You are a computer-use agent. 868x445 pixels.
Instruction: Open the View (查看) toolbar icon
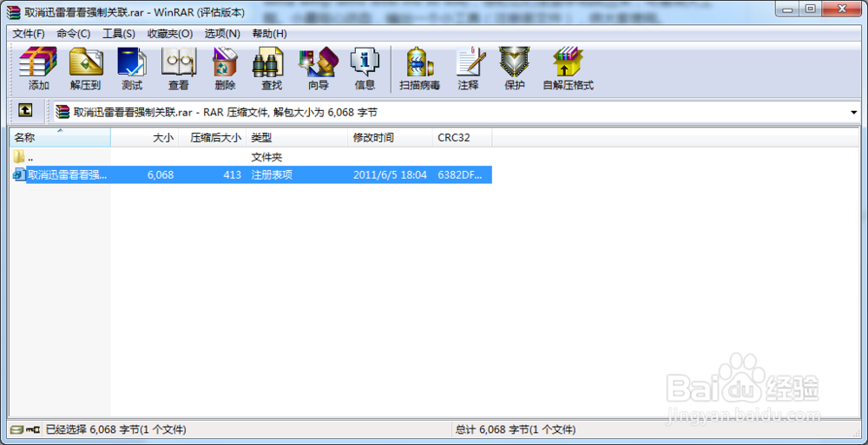pos(179,68)
